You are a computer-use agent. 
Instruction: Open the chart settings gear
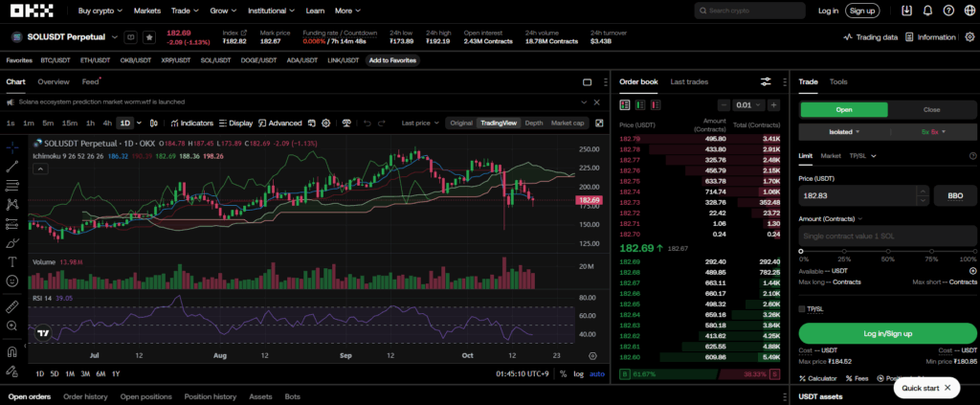coord(326,123)
